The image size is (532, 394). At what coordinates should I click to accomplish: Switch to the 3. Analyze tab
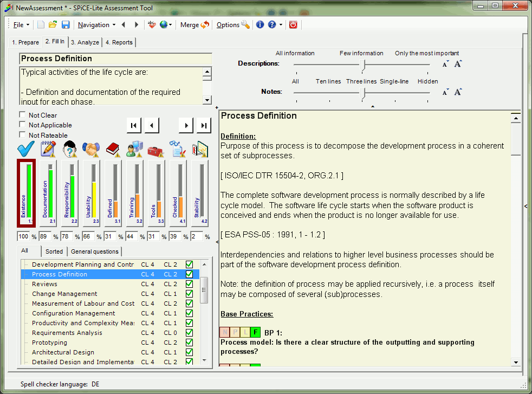pyautogui.click(x=85, y=42)
